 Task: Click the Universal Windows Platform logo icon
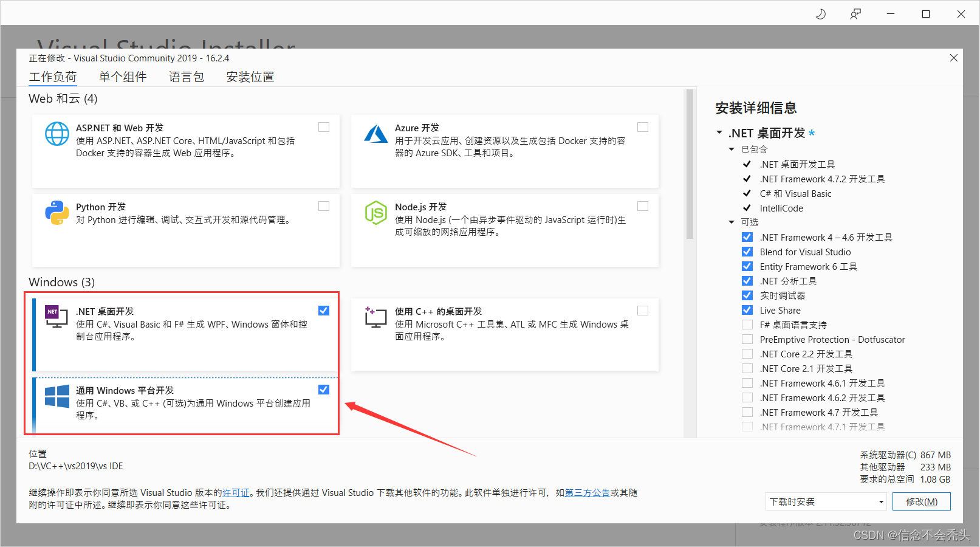57,396
